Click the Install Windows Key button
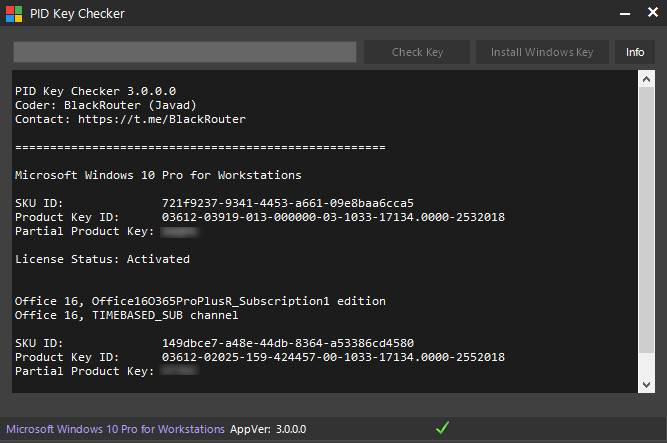 [542, 52]
